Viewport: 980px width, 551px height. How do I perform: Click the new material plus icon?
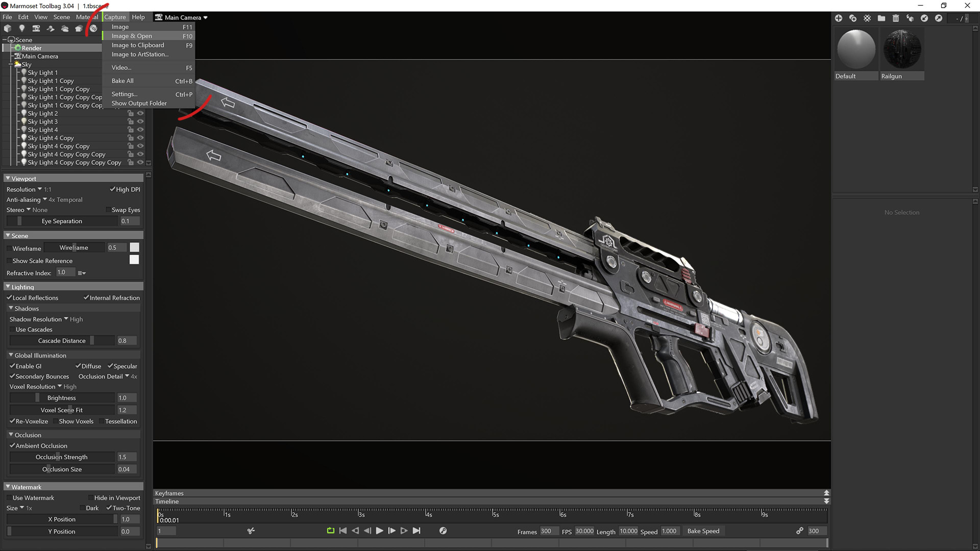point(839,18)
